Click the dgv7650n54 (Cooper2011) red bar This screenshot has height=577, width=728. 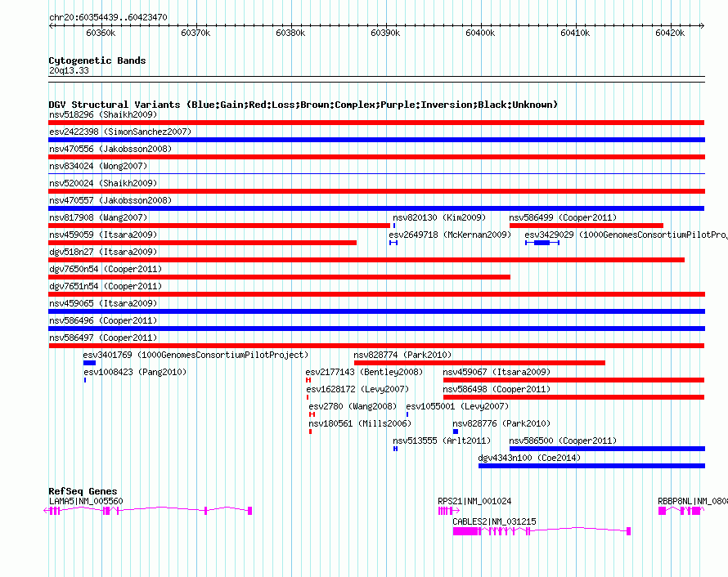tap(279, 277)
